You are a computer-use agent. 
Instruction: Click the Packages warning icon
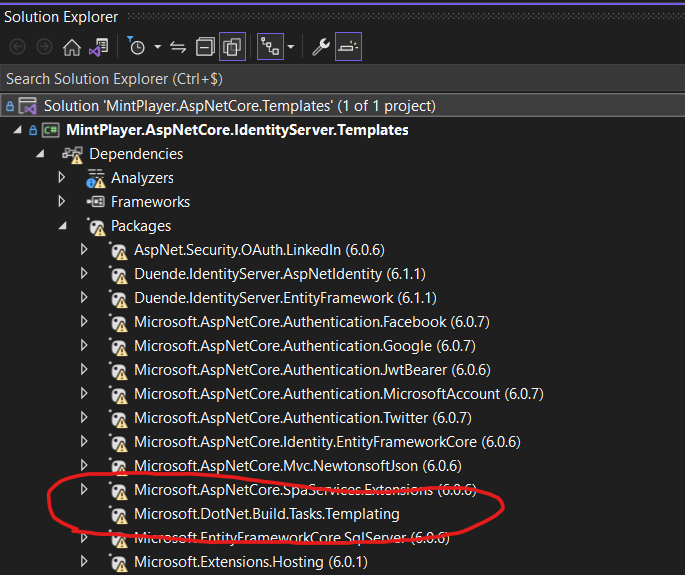[96, 227]
